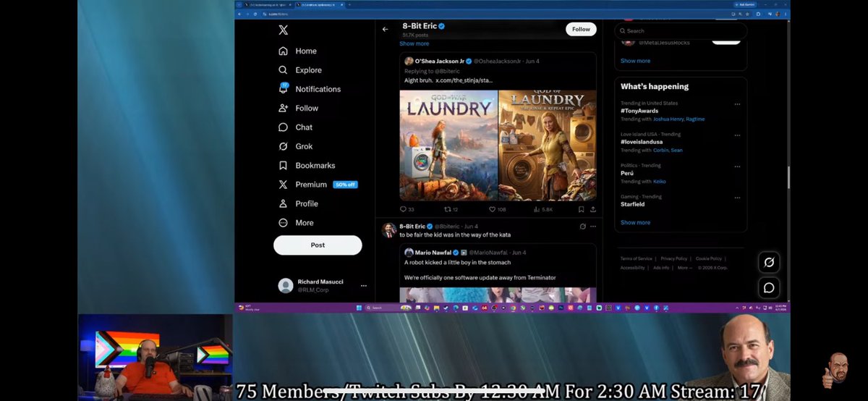
Task: Click the browser reload button
Action: point(255,14)
